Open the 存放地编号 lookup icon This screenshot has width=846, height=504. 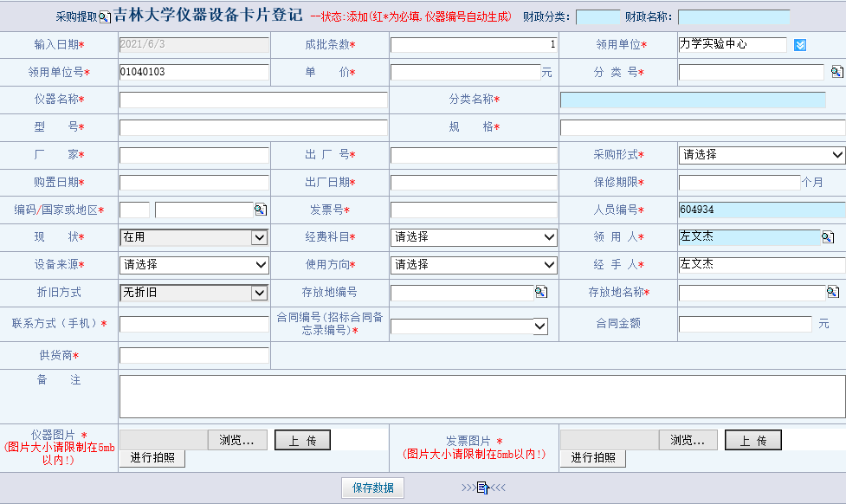[540, 293]
